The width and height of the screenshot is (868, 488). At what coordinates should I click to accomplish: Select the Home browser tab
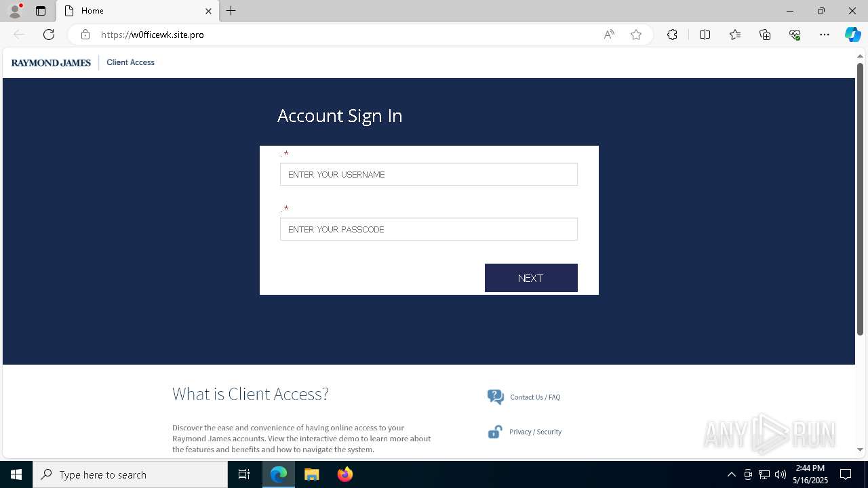coord(138,11)
